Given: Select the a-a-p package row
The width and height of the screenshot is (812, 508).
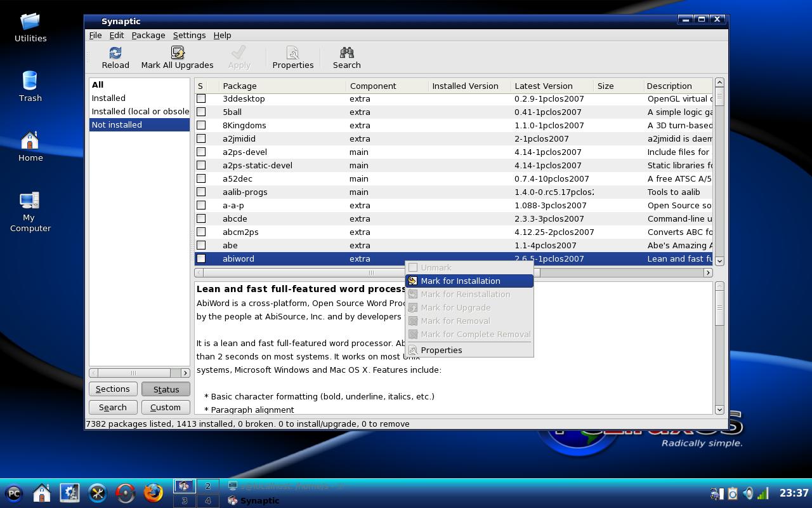Looking at the screenshot, I should (454, 205).
